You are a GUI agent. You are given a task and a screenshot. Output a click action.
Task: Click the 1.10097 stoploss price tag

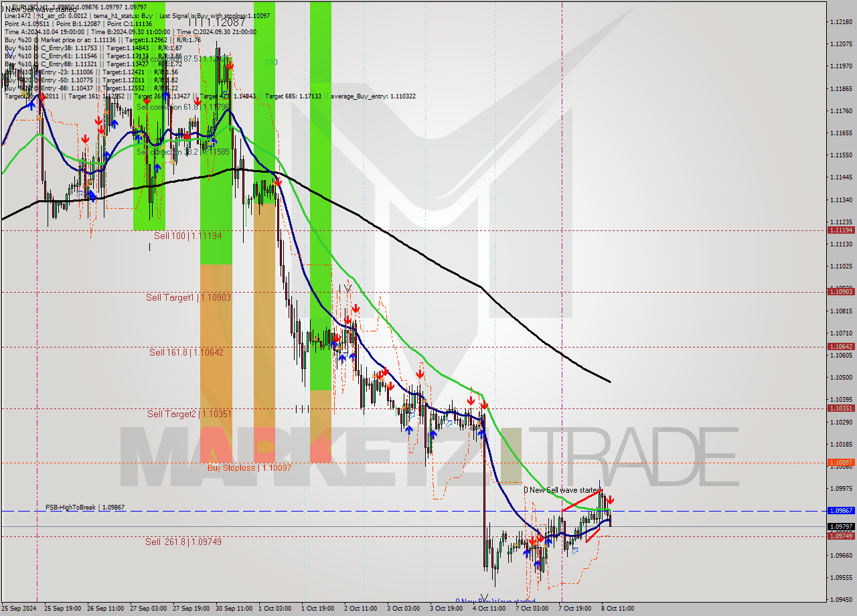pyautogui.click(x=841, y=462)
